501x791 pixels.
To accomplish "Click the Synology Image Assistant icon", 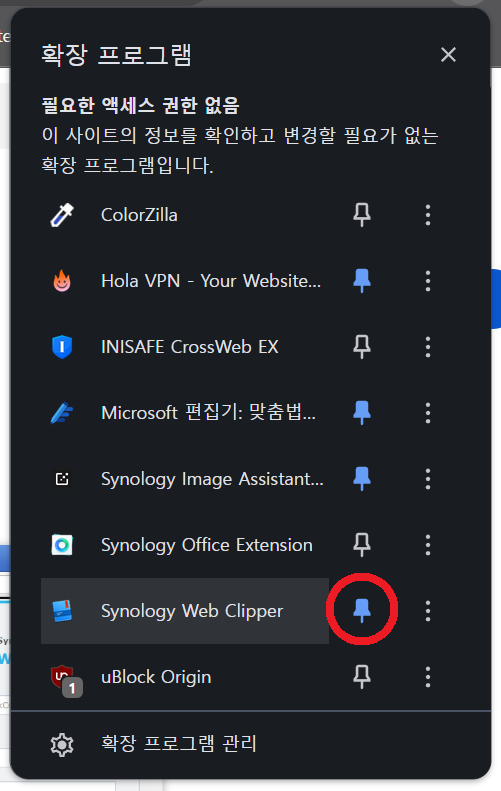I will click(x=62, y=479).
